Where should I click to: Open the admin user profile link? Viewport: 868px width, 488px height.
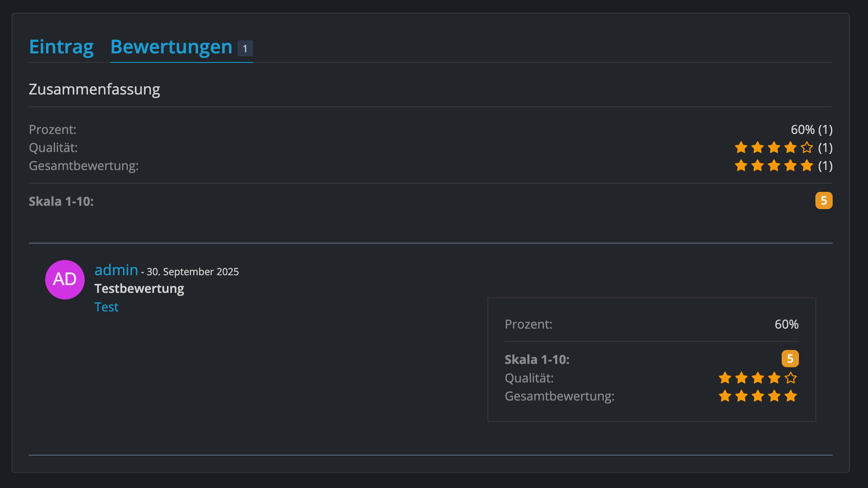[x=116, y=270]
